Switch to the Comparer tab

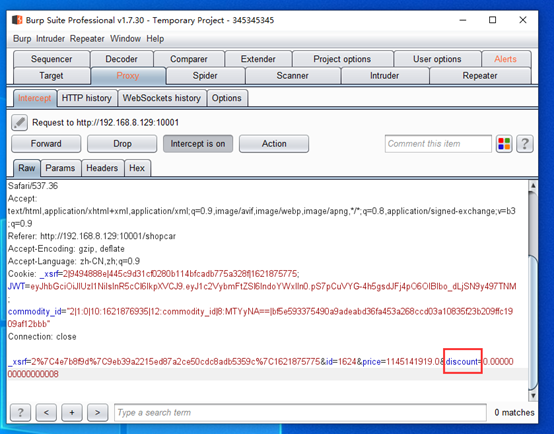[x=189, y=59]
